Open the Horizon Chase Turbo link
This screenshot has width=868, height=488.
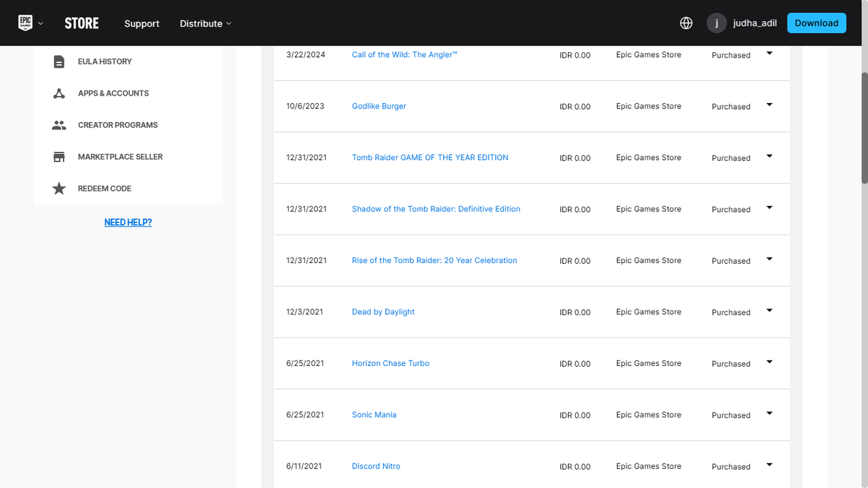[391, 364]
